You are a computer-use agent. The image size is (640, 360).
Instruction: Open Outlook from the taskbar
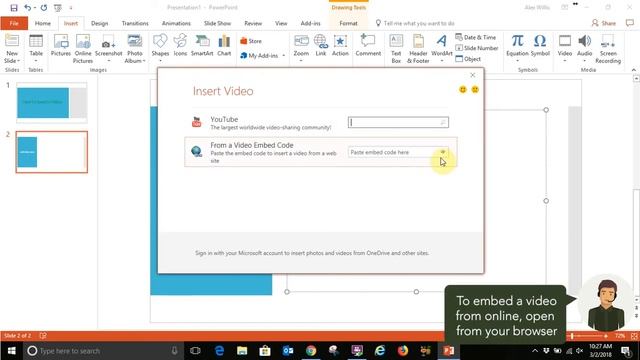click(288, 351)
